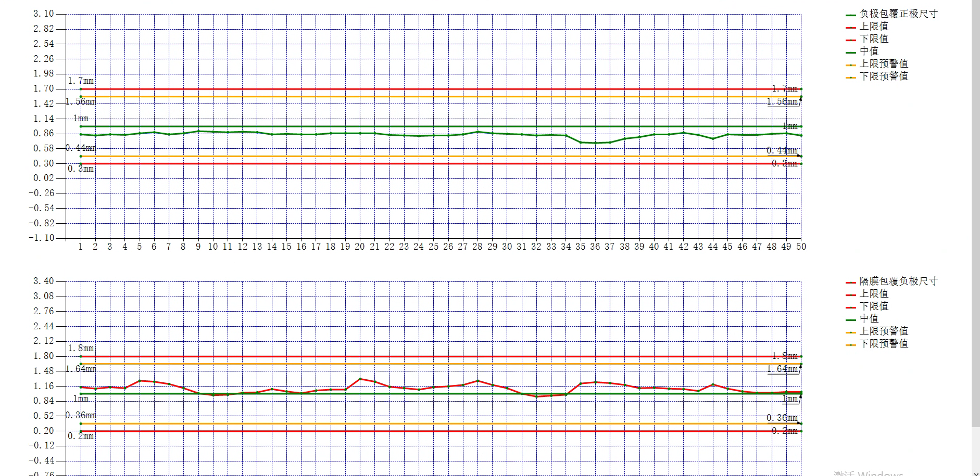This screenshot has width=980, height=476.
Task: Click the 1.98 y-axis tick label
Action: tap(44, 74)
